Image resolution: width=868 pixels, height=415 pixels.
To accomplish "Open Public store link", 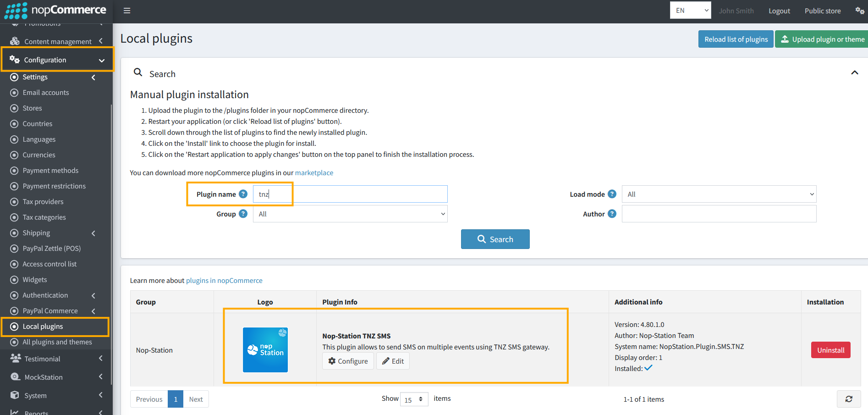I will (823, 11).
